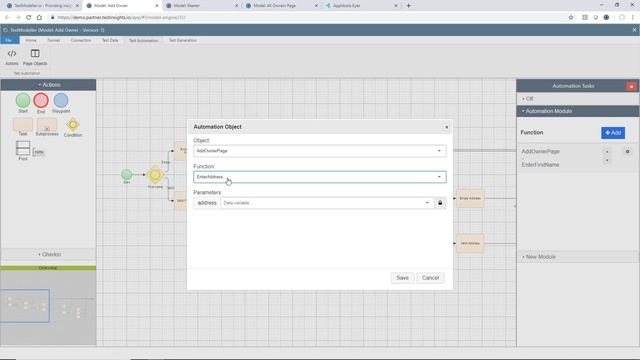640x360 pixels.
Task: Open the Function dropdown showing EnterAddress
Action: point(320,177)
